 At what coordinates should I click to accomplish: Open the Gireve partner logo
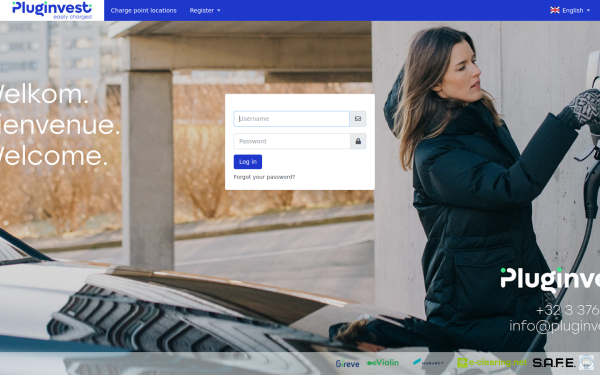click(347, 363)
